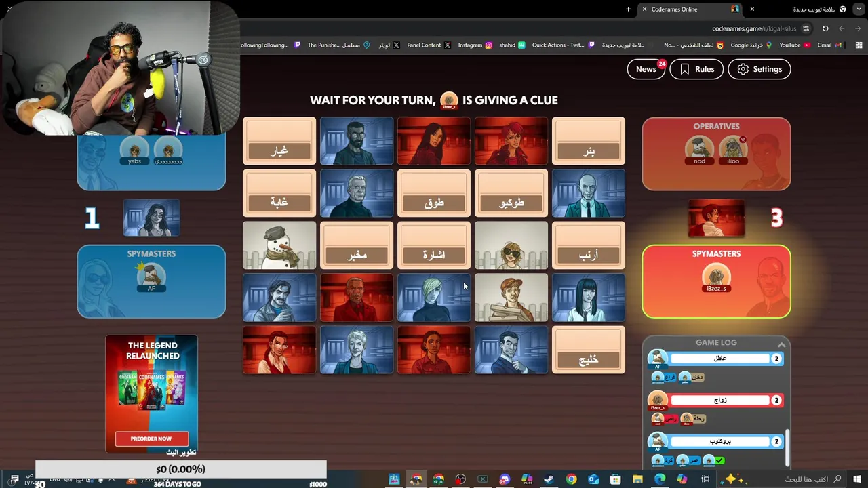Open the News panel
868x488 pixels.
646,69
